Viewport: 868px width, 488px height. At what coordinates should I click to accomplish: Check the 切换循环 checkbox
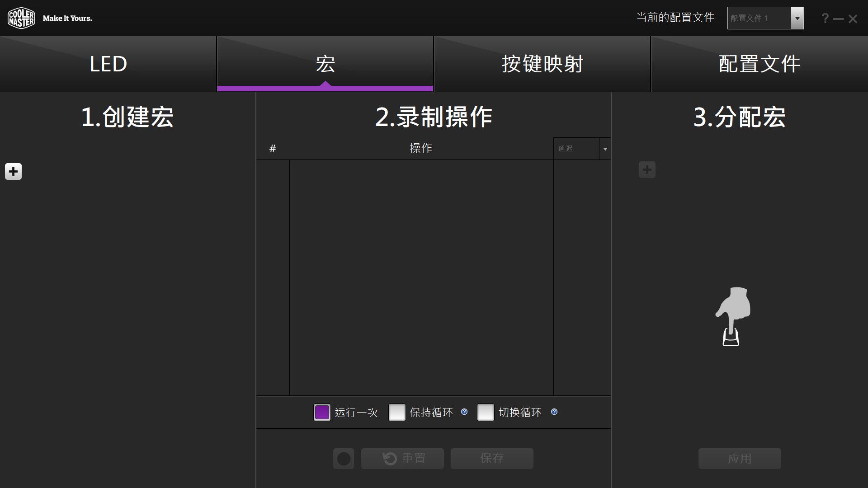pos(486,412)
